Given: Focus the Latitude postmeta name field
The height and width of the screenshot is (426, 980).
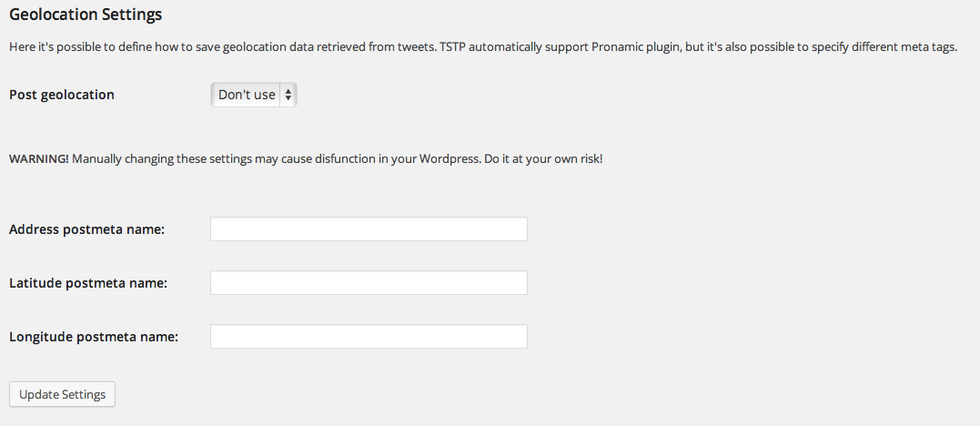Looking at the screenshot, I should coord(369,283).
